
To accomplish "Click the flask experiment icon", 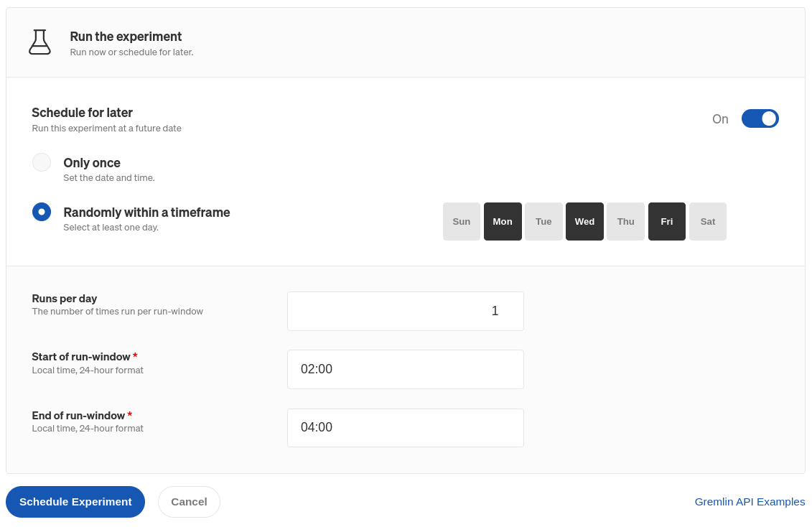I will (x=40, y=42).
